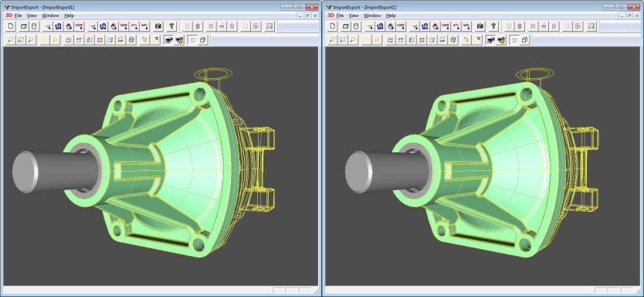
Task: Select isometric axonometric view icon in left window
Action: [x=131, y=40]
